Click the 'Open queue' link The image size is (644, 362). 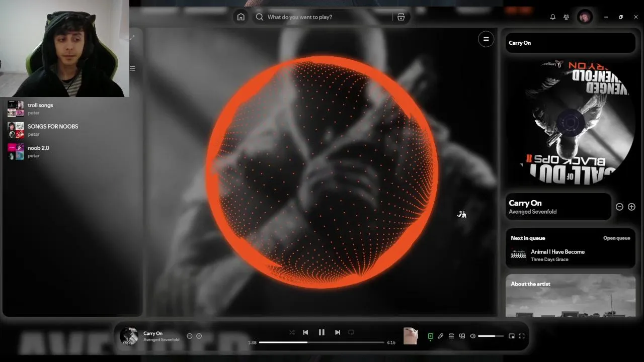tap(616, 238)
